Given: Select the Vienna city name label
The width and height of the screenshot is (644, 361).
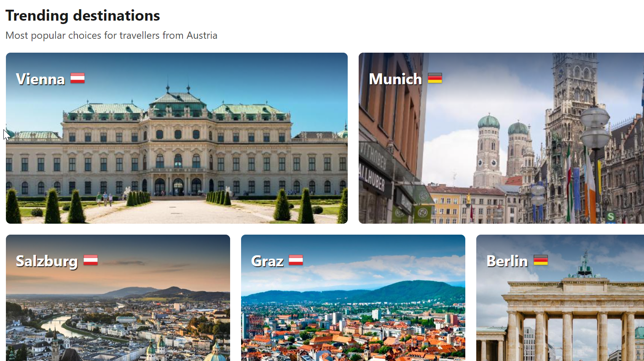Looking at the screenshot, I should click(40, 79).
